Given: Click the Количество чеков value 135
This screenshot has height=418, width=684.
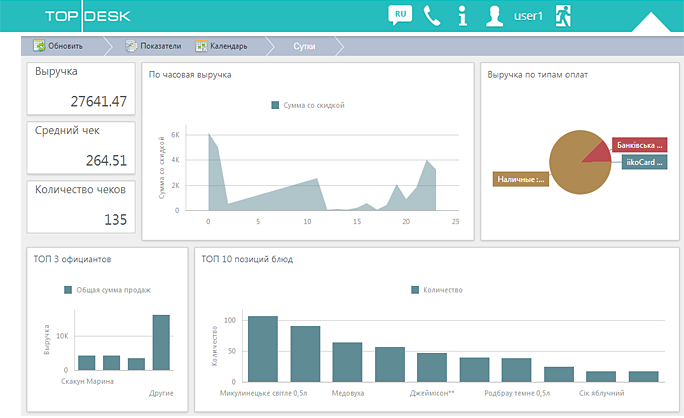Looking at the screenshot, I should point(116,219).
